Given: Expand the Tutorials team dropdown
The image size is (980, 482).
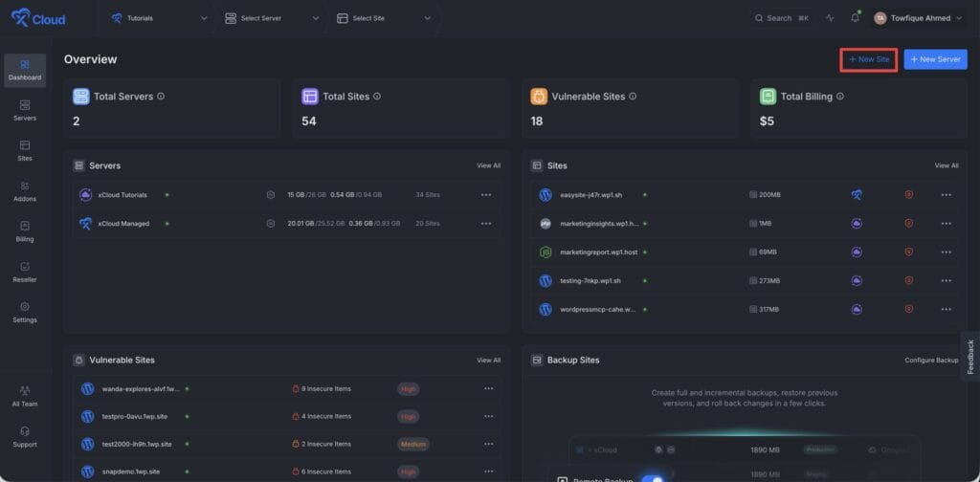Looking at the screenshot, I should click(x=160, y=18).
